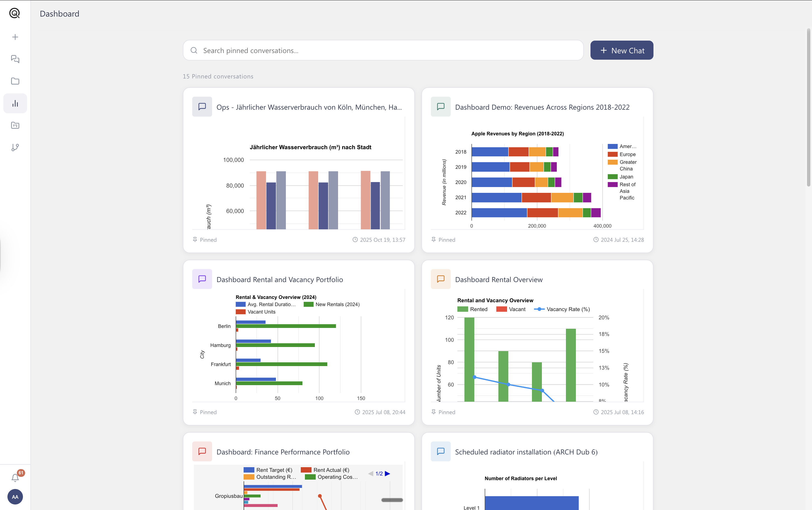
Task: Click clock icon beside 2025 Oct 19, 13:57
Action: 355,240
